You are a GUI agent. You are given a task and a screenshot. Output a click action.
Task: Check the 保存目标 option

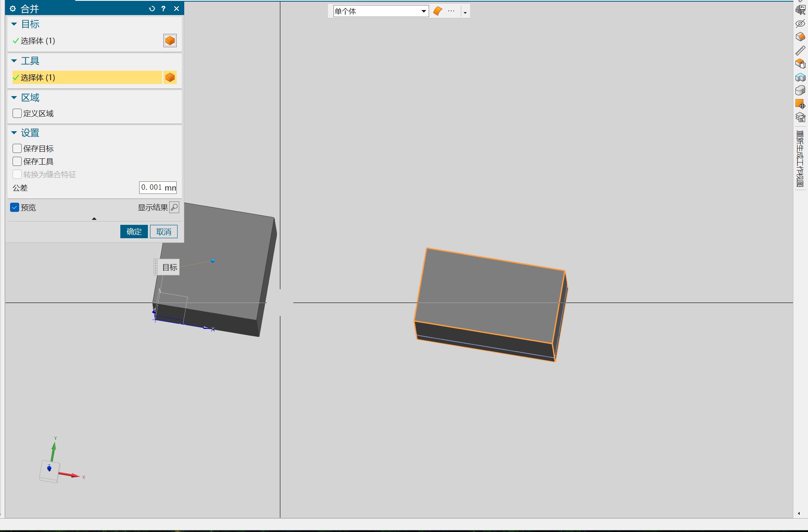coord(17,148)
